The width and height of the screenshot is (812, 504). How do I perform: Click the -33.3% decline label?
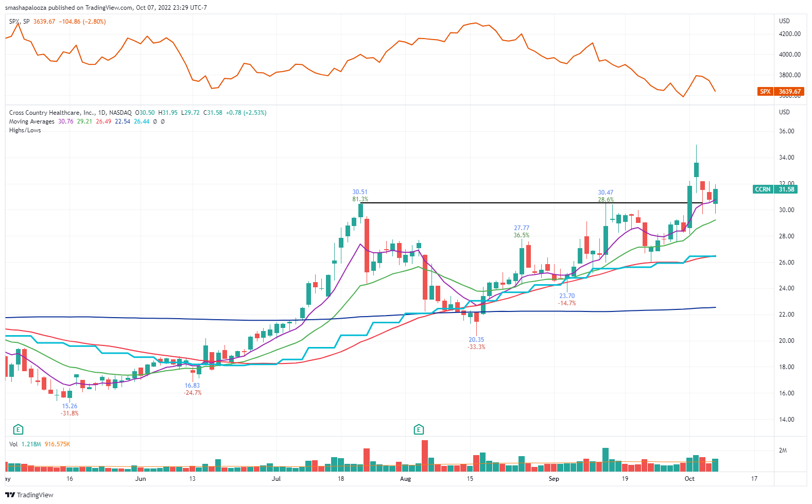(476, 347)
